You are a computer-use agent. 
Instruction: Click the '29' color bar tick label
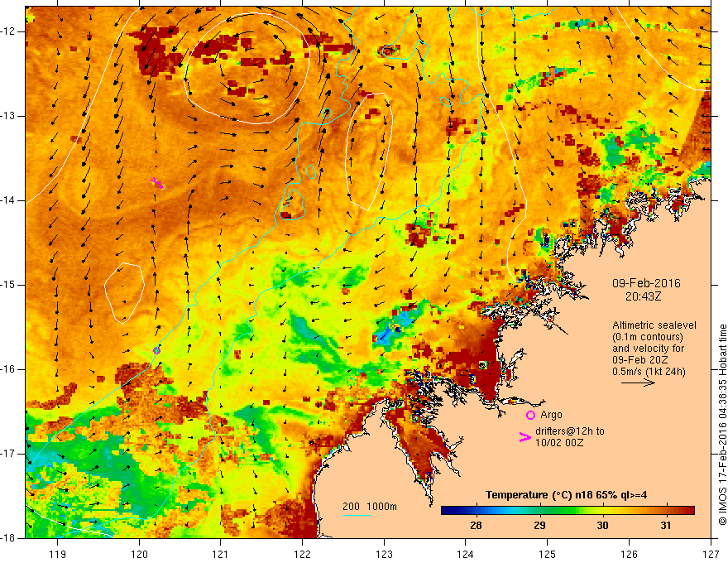539,526
